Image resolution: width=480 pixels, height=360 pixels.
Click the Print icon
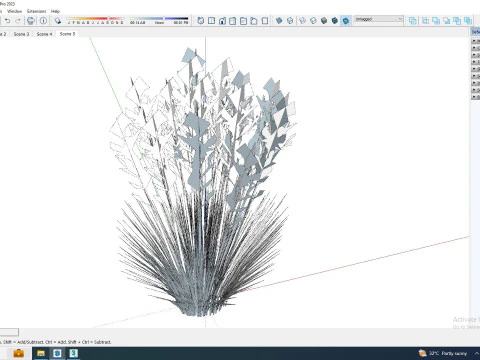pos(31,21)
